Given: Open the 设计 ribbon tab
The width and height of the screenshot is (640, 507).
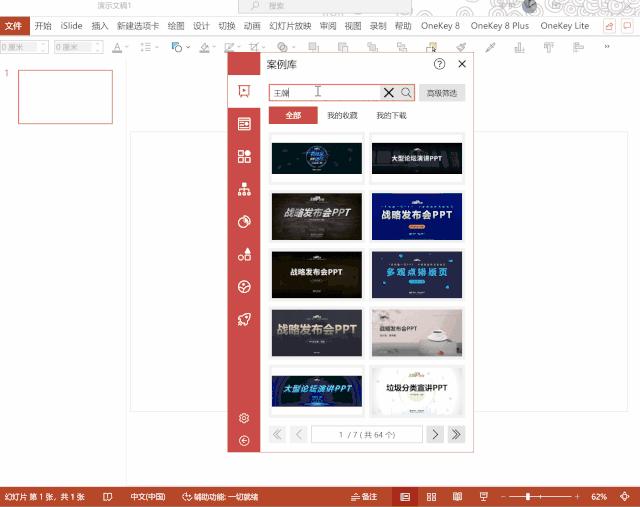Looking at the screenshot, I should point(201,26).
